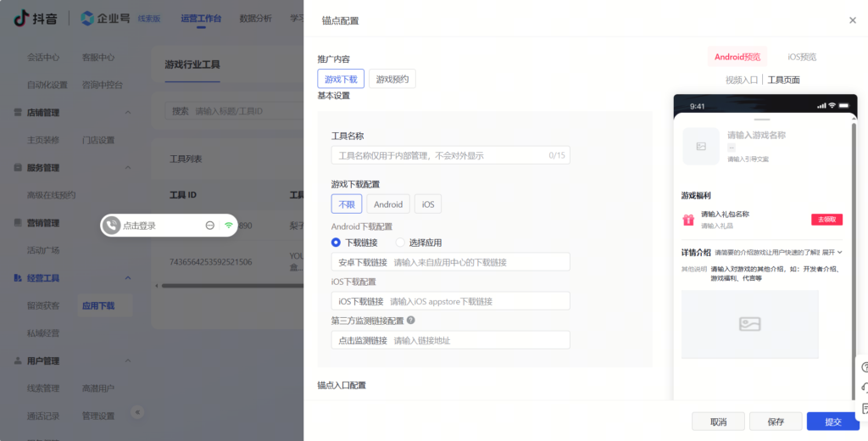868x441 pixels.
Task: Click the gift box icon in preview
Action: (x=688, y=220)
